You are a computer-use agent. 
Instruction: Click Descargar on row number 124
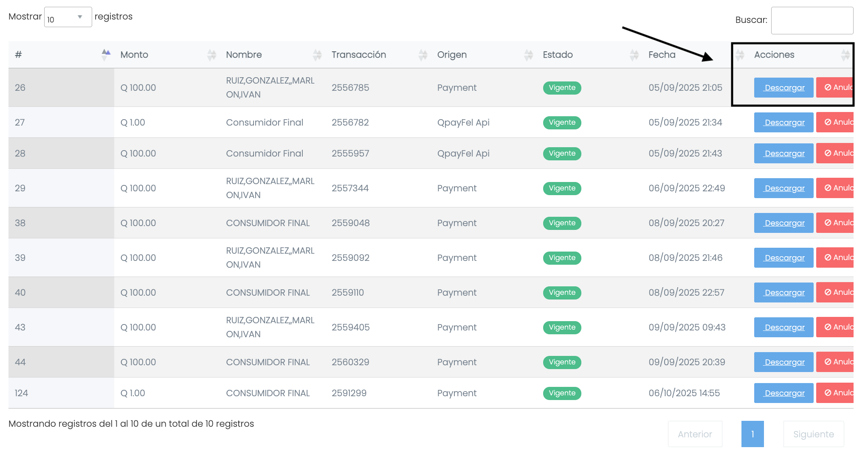click(783, 393)
